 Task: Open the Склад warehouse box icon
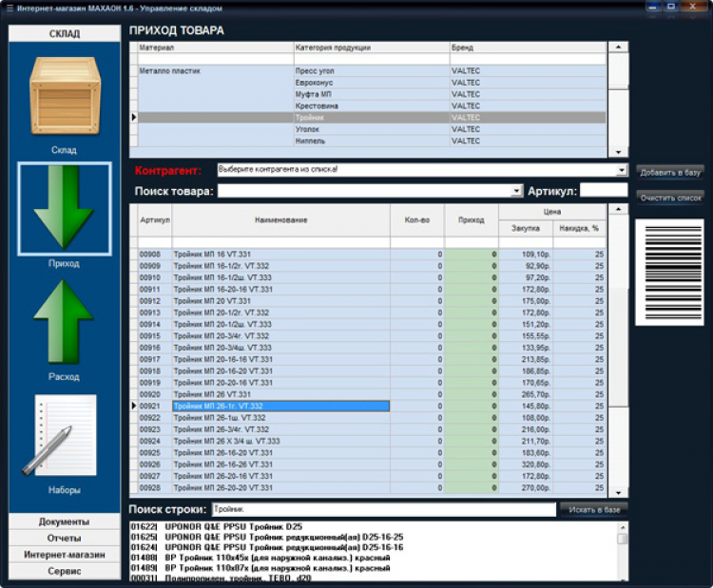click(x=65, y=97)
